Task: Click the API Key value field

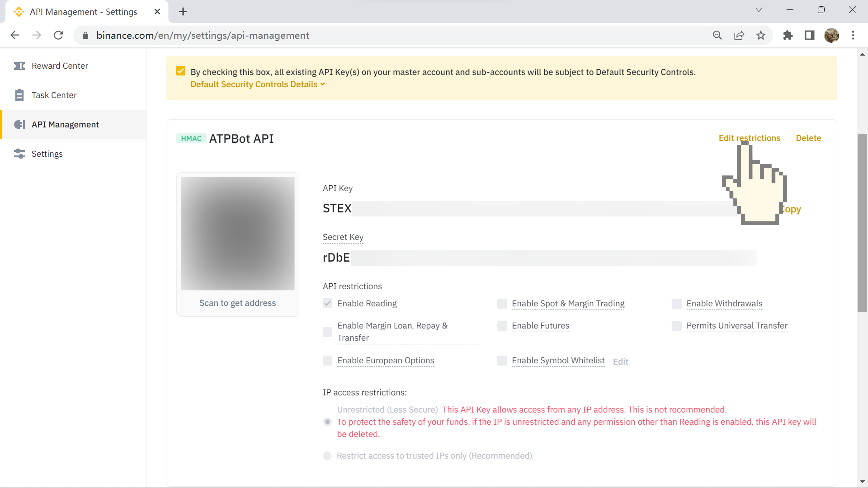Action: 539,208
